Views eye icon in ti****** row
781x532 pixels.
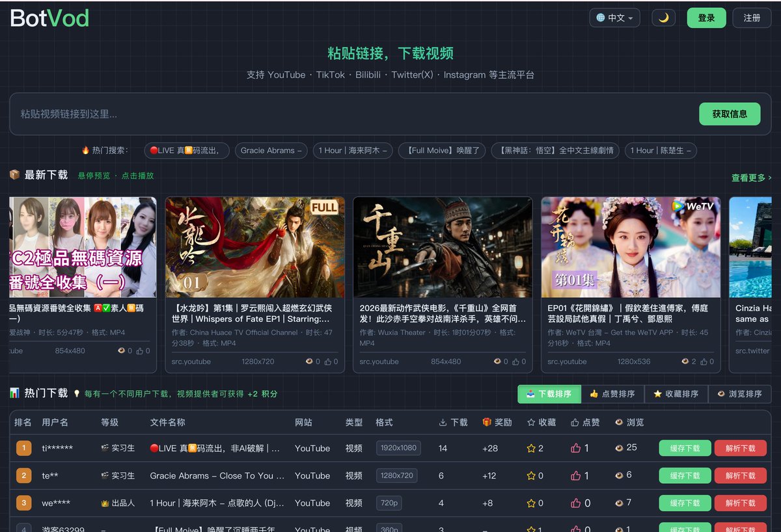pos(619,447)
